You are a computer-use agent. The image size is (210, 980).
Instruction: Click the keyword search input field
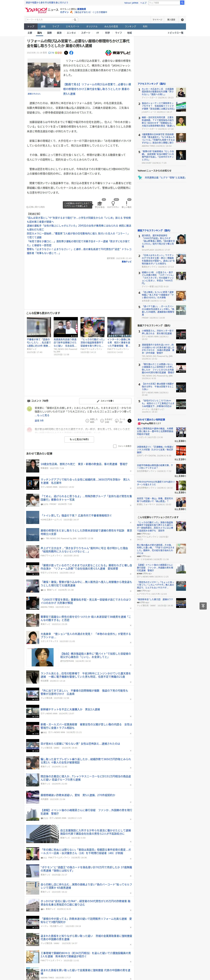click(x=49, y=19)
